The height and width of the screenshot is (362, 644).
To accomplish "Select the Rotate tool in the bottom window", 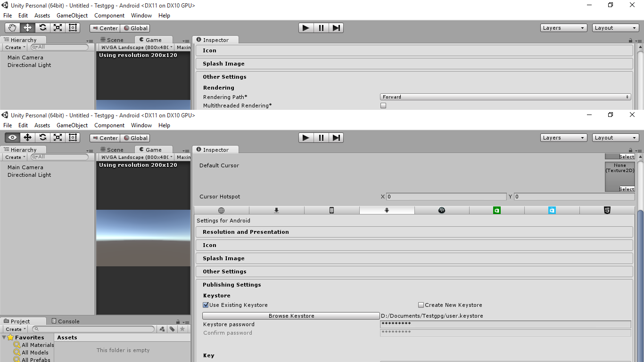I will click(x=43, y=138).
